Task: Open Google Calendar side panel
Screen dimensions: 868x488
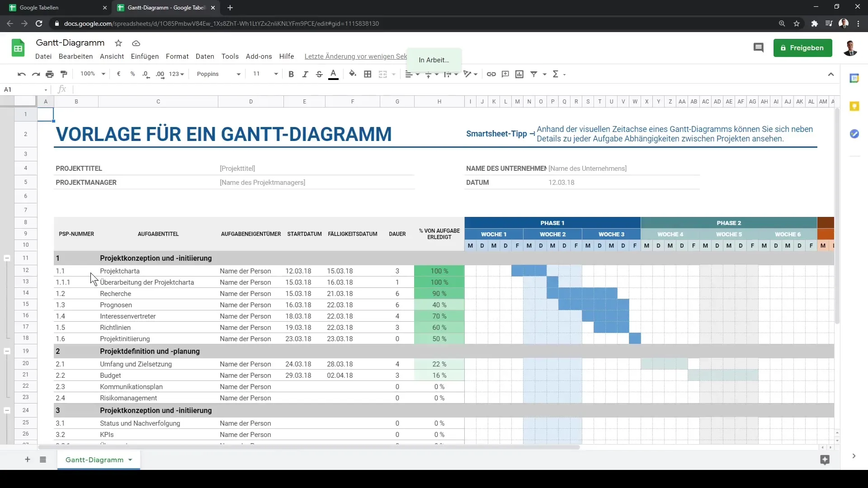Action: 854,78
